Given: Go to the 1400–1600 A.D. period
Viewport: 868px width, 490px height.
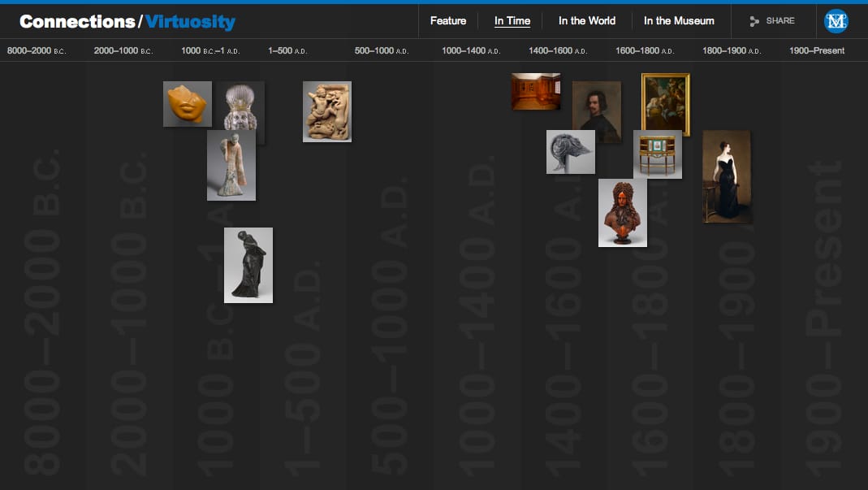Looking at the screenshot, I should pos(558,50).
